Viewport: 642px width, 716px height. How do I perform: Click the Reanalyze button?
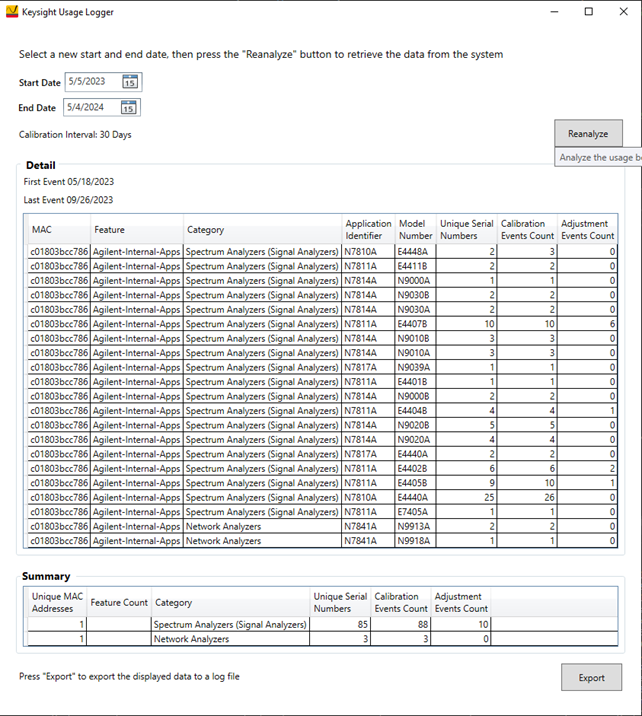pos(587,133)
